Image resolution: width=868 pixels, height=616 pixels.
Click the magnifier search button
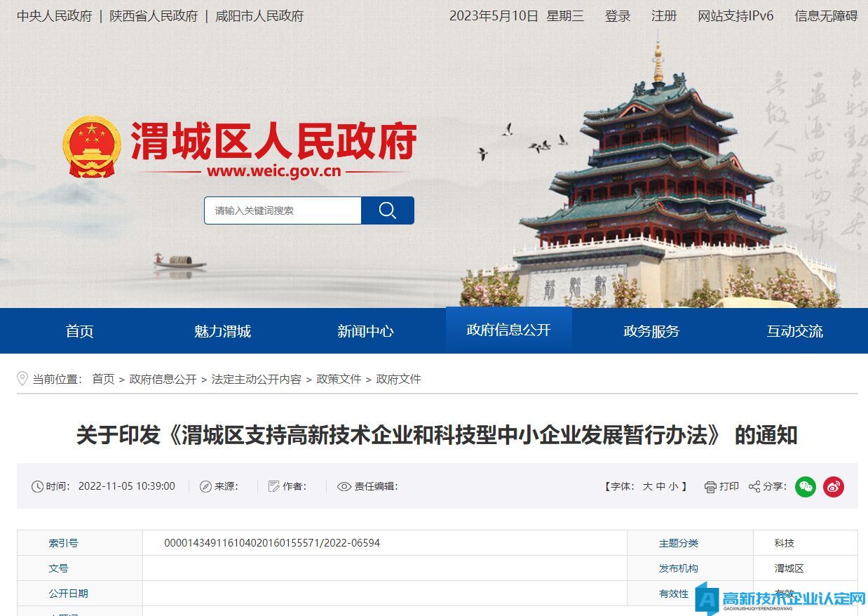[x=387, y=210]
